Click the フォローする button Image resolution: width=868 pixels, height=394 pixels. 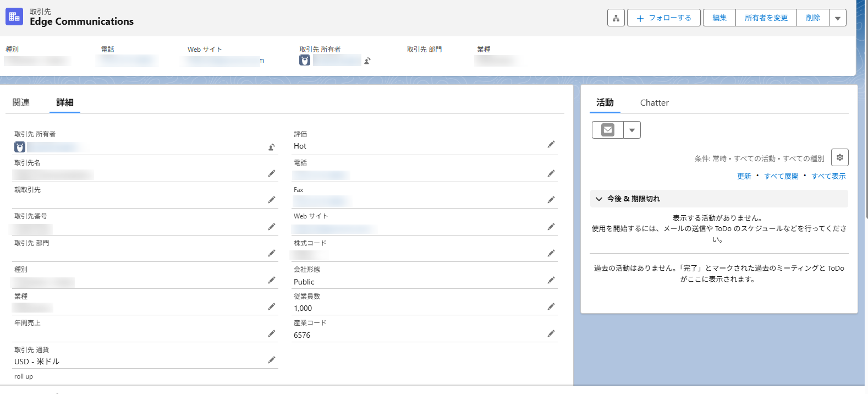664,18
